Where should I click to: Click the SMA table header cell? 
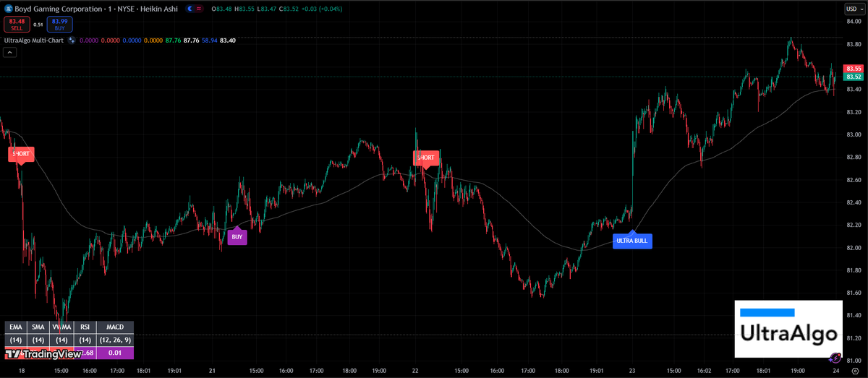click(x=39, y=327)
